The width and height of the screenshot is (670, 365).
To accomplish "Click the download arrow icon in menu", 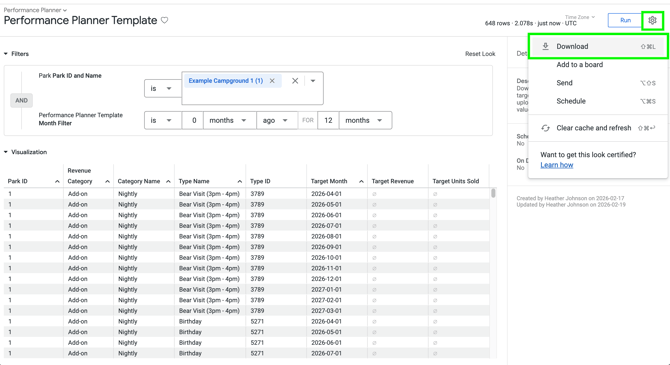I will click(x=545, y=46).
